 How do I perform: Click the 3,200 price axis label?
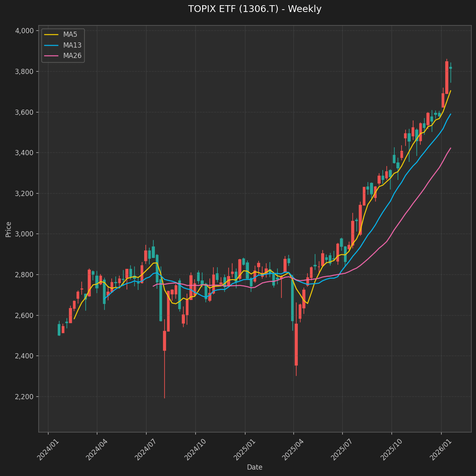(24, 193)
